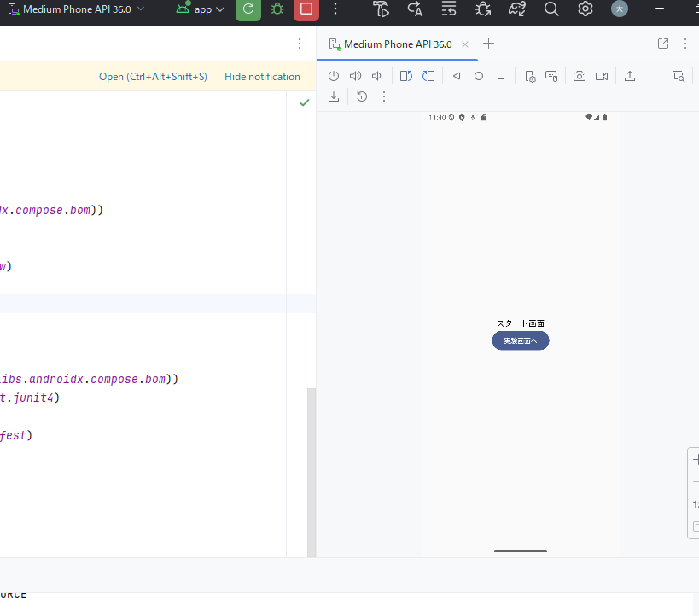The width and height of the screenshot is (699, 616).
Task: Click Attach Debugger to Android Process icon
Action: (483, 9)
